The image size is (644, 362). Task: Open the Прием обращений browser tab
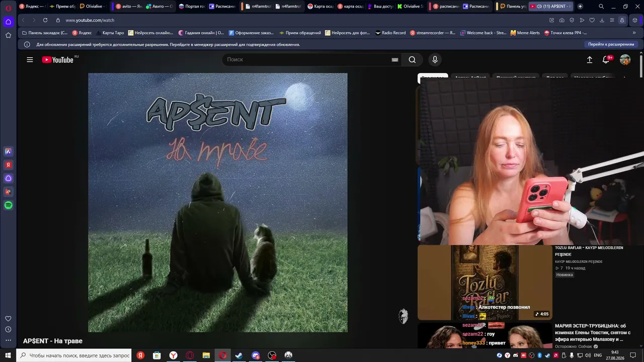tap(62, 7)
